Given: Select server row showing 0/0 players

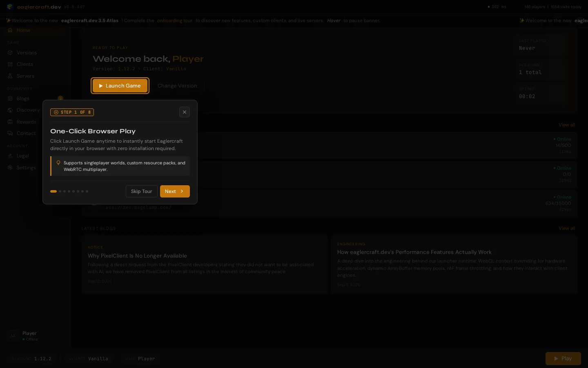Looking at the screenshot, I should click(329, 174).
